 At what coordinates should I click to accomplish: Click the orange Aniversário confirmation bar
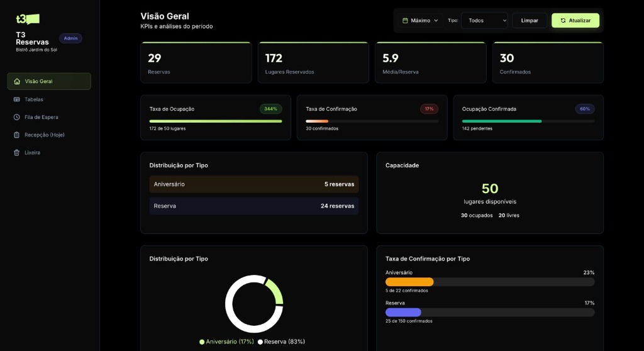click(409, 282)
